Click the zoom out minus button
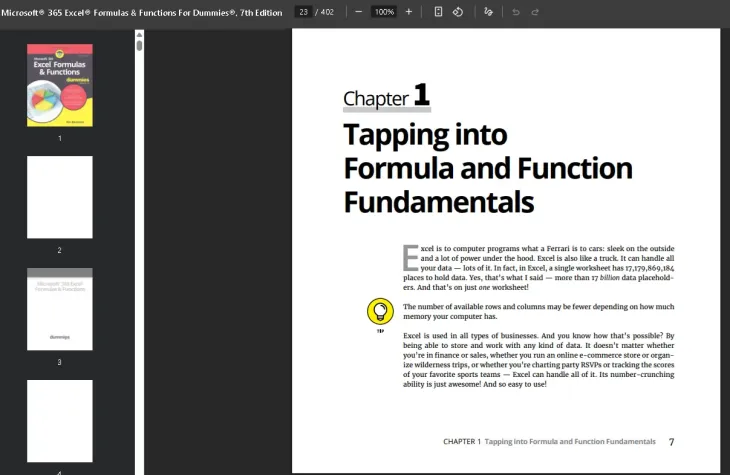Viewport: 730px width, 475px height. point(359,12)
